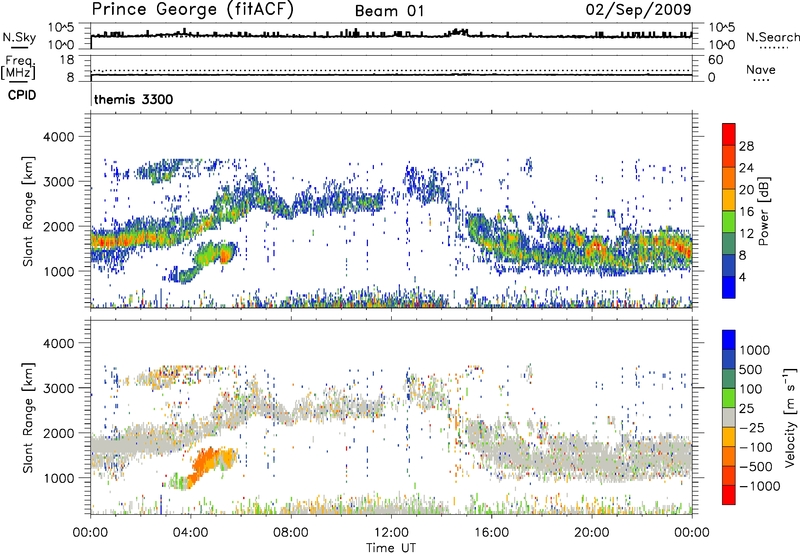Select the 'themis 3300' CPID text
The image size is (800, 554).
coord(134,99)
